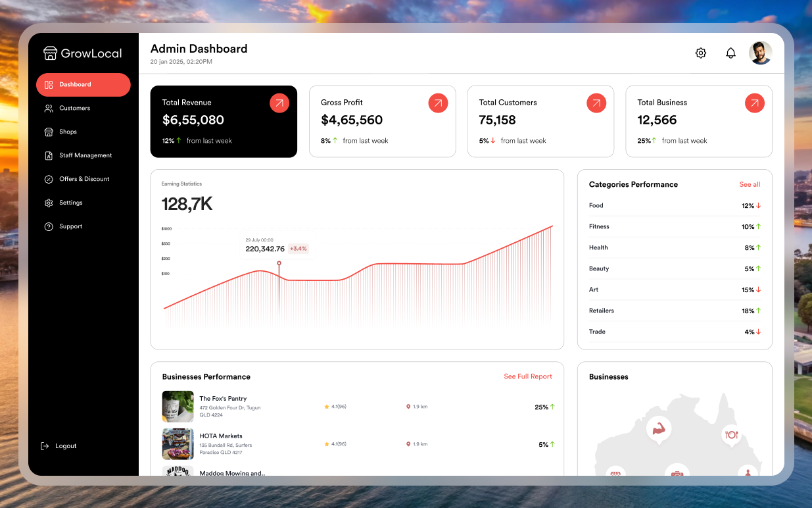Screen dimensions: 812x508
Task: Open the user profile avatar
Action: [761, 53]
